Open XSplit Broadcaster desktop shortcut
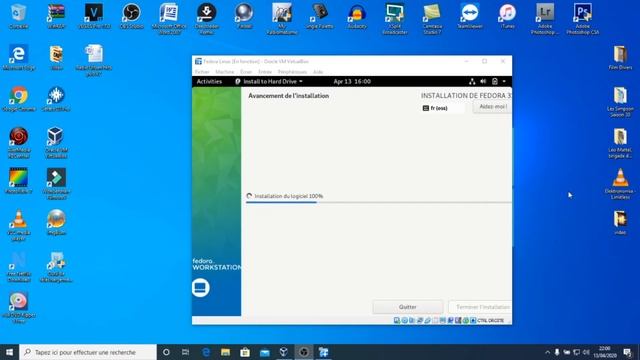This screenshot has height=360, width=640. click(x=395, y=19)
